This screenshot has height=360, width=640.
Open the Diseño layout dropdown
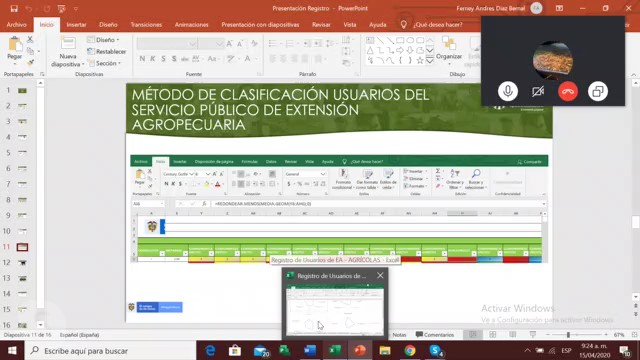tap(104, 40)
